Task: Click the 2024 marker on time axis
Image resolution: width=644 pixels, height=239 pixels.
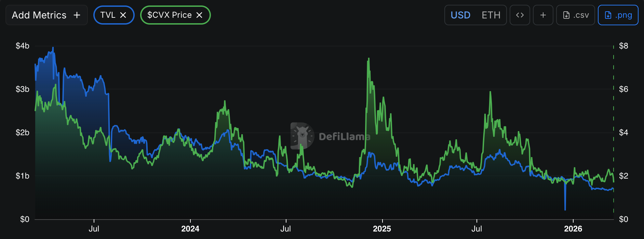Action: pos(190,228)
